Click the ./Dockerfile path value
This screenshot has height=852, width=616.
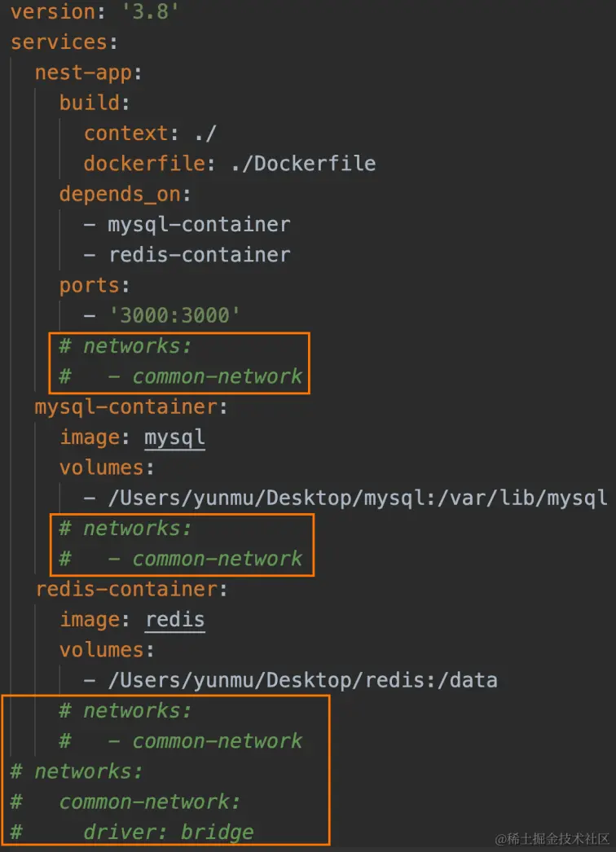303,164
